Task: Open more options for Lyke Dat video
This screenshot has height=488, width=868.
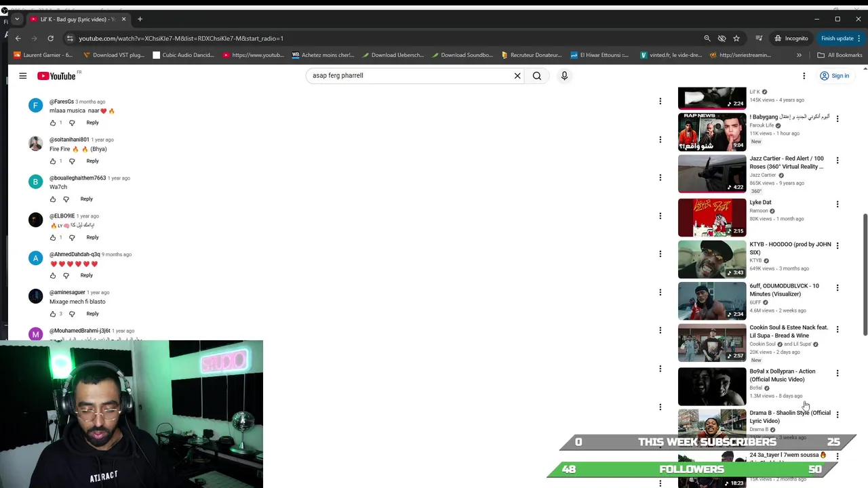Action: (x=837, y=204)
